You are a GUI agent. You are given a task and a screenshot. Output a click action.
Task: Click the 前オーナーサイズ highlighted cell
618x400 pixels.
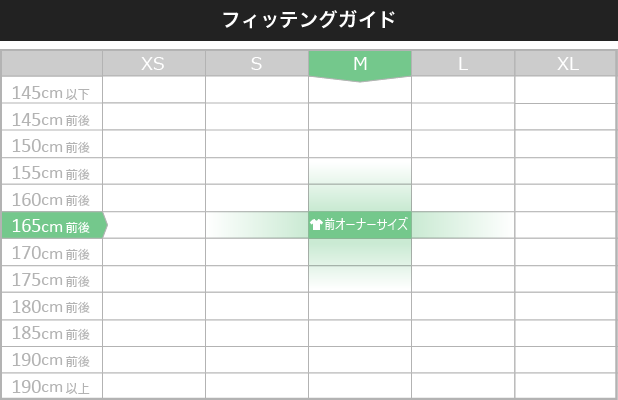point(360,225)
